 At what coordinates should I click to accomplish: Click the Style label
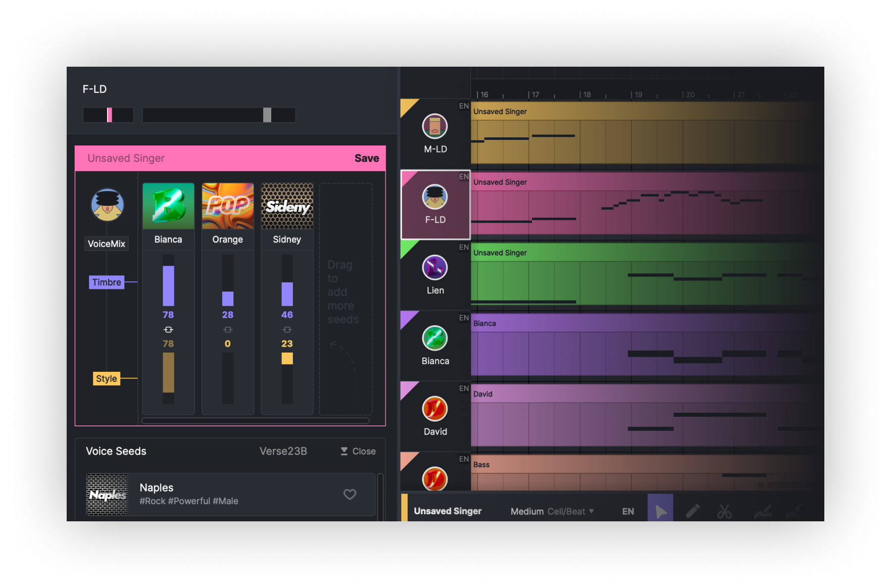(107, 379)
